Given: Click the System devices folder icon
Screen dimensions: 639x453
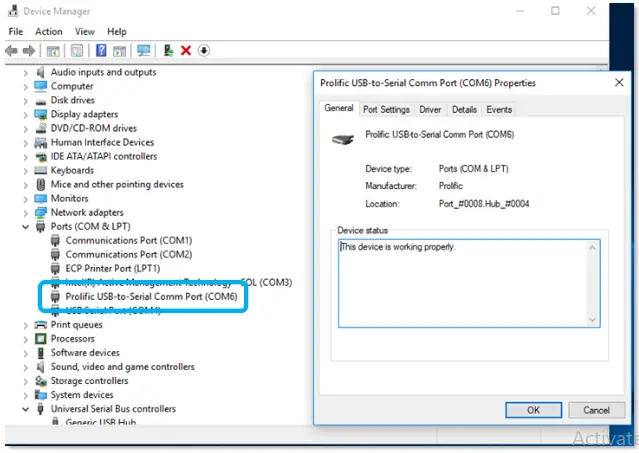Looking at the screenshot, I should pyautogui.click(x=40, y=395).
